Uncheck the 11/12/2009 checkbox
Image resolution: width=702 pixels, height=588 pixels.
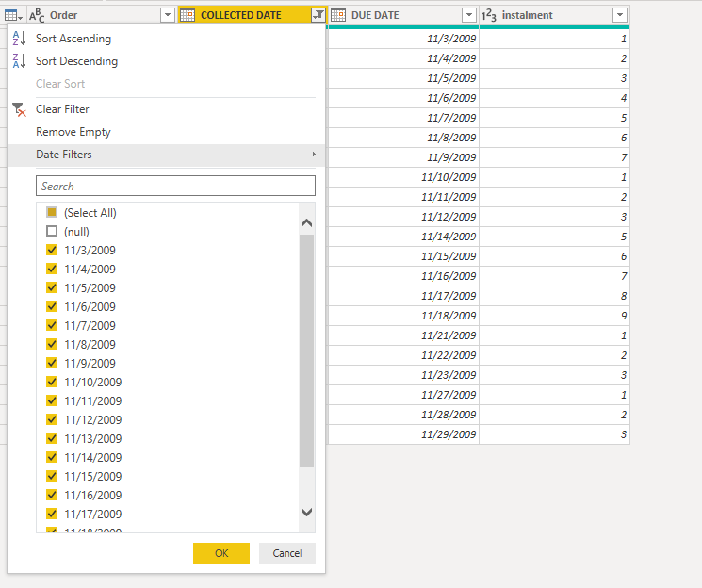[52, 419]
